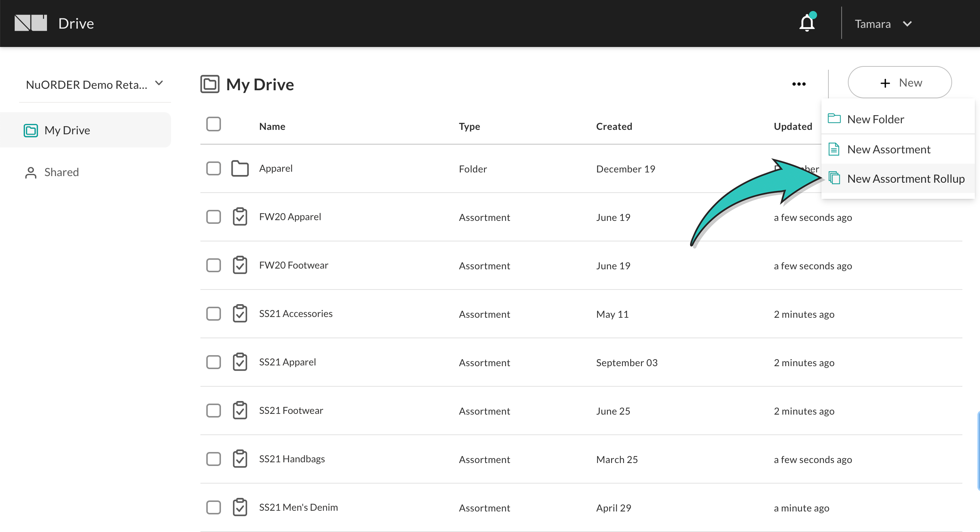
Task: Sort by the Updated column header
Action: click(793, 126)
